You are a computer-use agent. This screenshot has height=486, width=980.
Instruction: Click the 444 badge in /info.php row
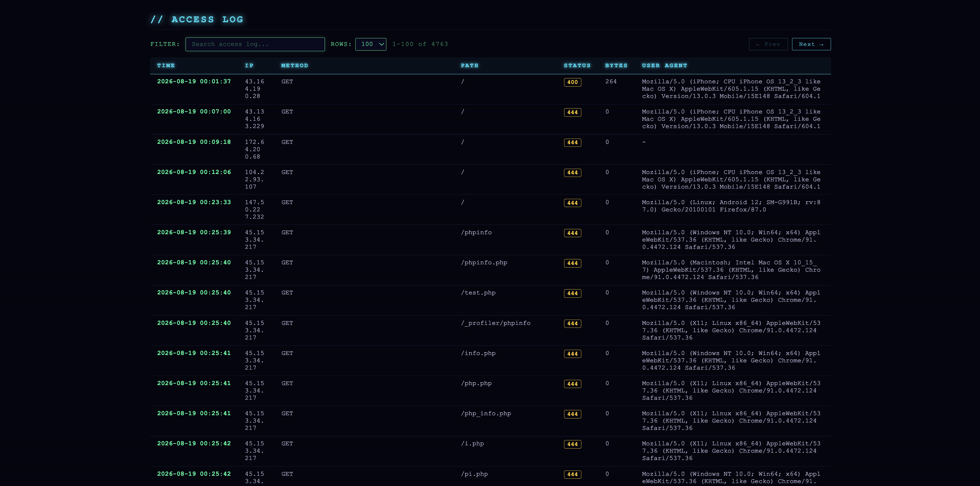point(572,354)
